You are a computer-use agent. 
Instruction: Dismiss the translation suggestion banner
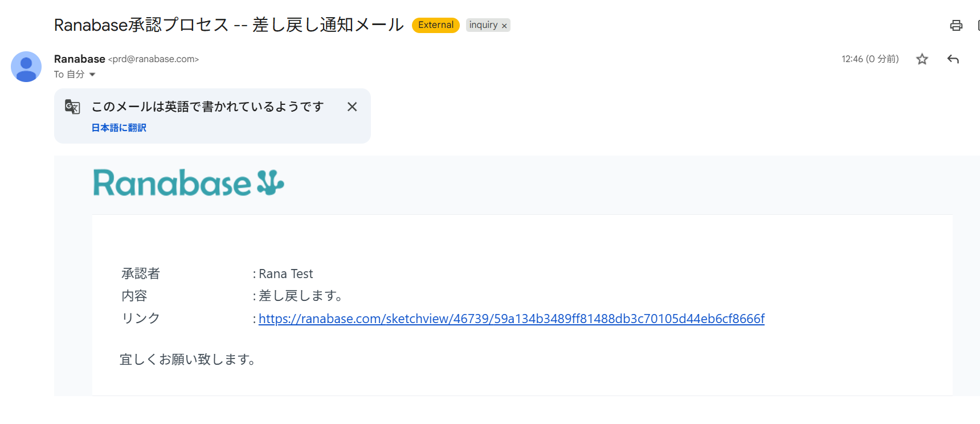coord(352,107)
